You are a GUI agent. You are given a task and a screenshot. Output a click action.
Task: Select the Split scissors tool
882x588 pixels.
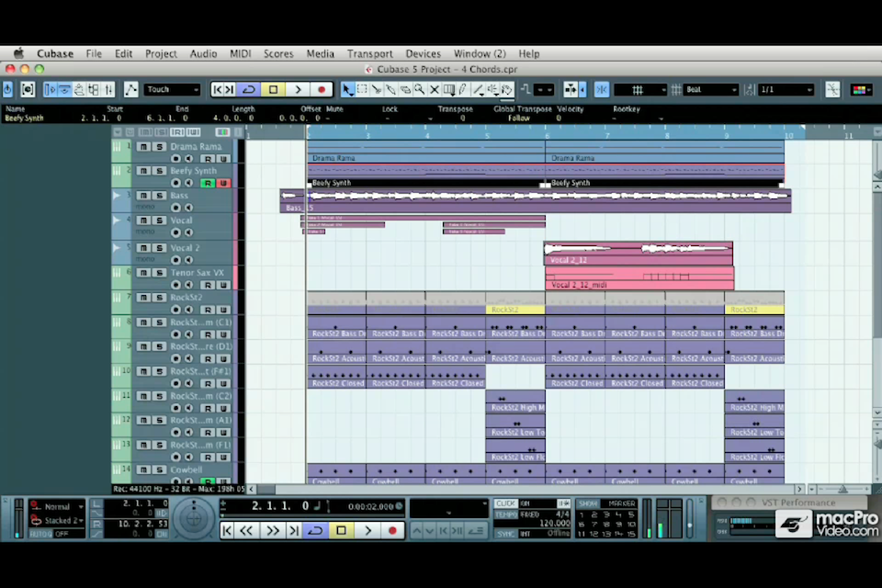pos(377,89)
